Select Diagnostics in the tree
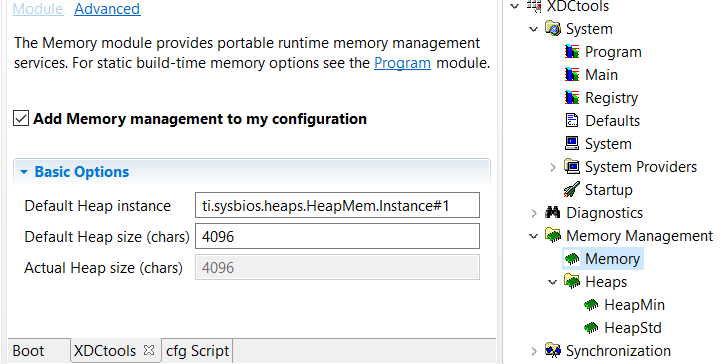The image size is (727, 364). 605,213
